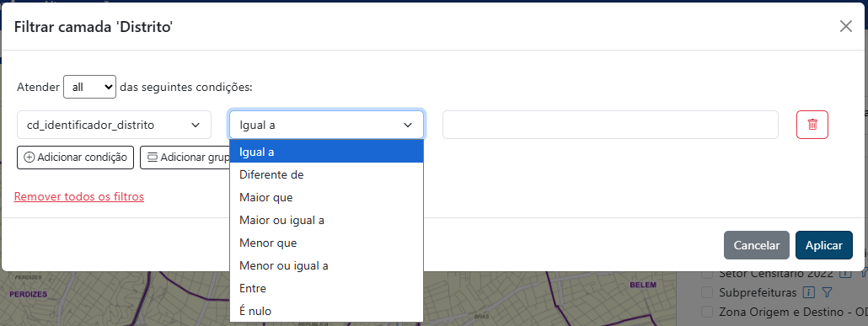
Task: Pick 'Menor ou igual a' option
Action: (327, 265)
